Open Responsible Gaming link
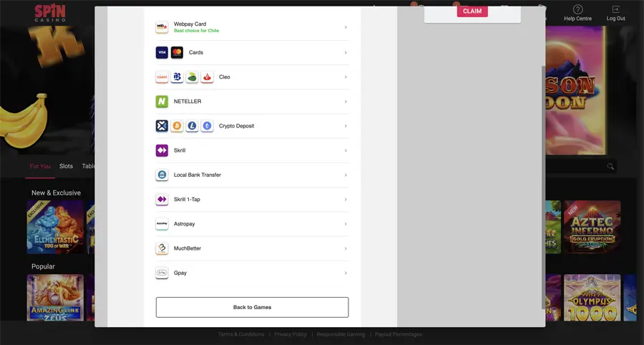 [x=341, y=334]
